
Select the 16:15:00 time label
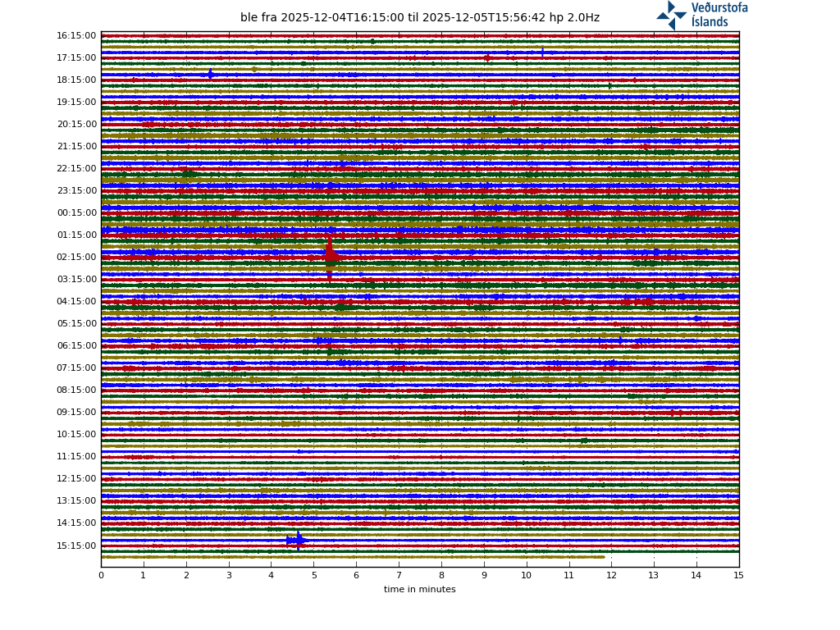pyautogui.click(x=76, y=36)
